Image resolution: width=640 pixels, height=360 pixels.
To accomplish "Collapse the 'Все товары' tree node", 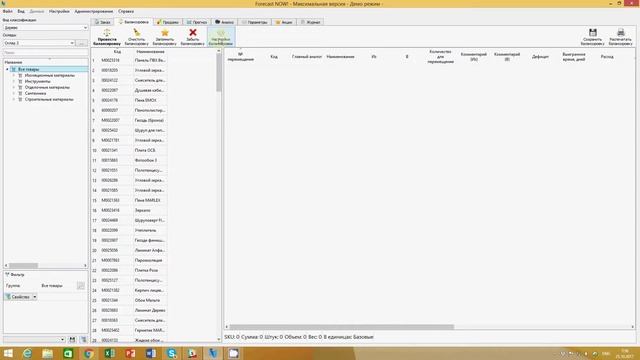I will point(7,69).
